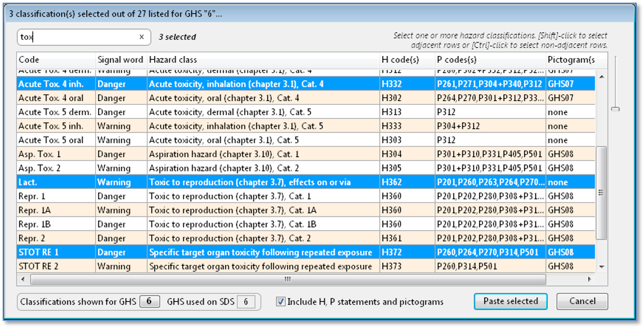Viewport: 644px width, 328px height.
Task: Select Repr. 1B row
Action: [x=306, y=224]
